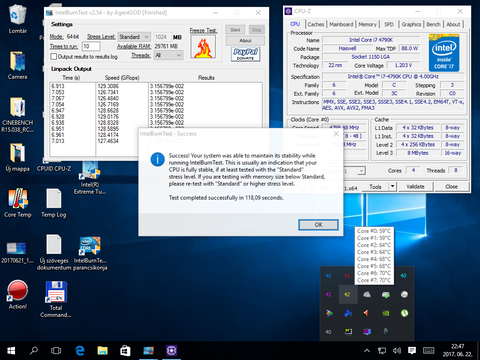Launch the Total Commander shortcut

(x=56, y=299)
